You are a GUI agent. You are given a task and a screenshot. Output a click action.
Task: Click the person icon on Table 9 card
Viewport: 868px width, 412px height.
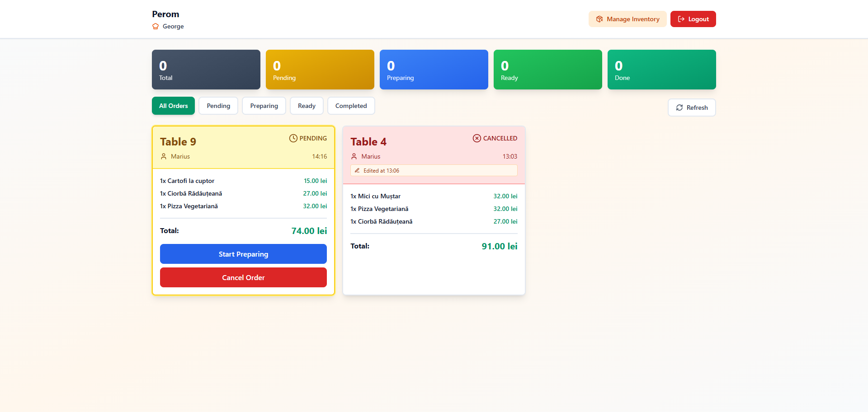click(164, 156)
